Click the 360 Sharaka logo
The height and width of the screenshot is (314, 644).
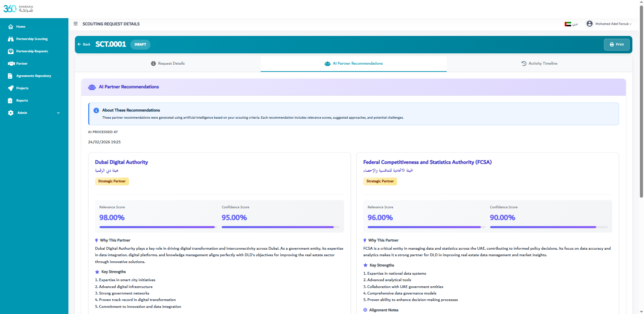pos(18,9)
